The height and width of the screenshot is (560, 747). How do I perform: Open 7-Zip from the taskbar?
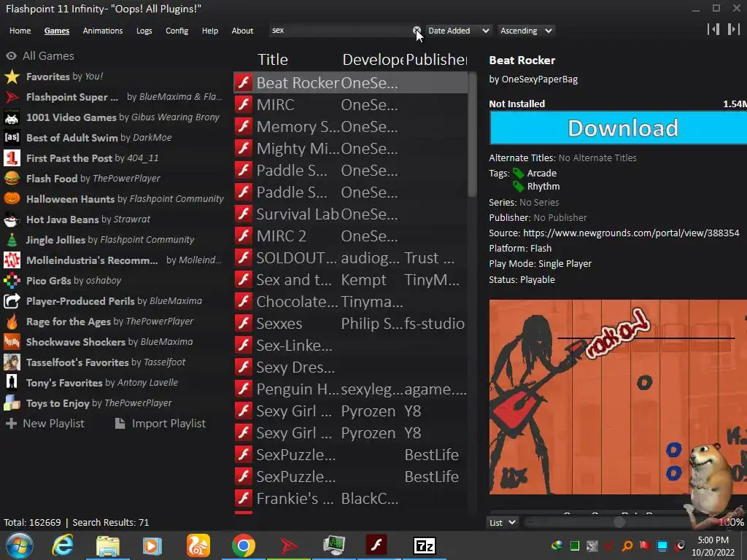tap(425, 545)
